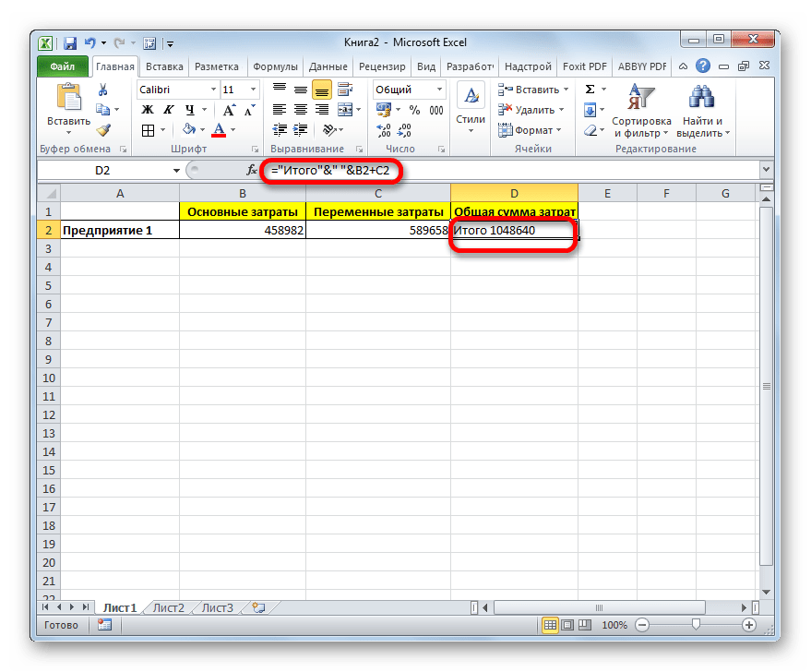Click the Вставить paste button
Screen dimensions: 811x672
(68, 108)
